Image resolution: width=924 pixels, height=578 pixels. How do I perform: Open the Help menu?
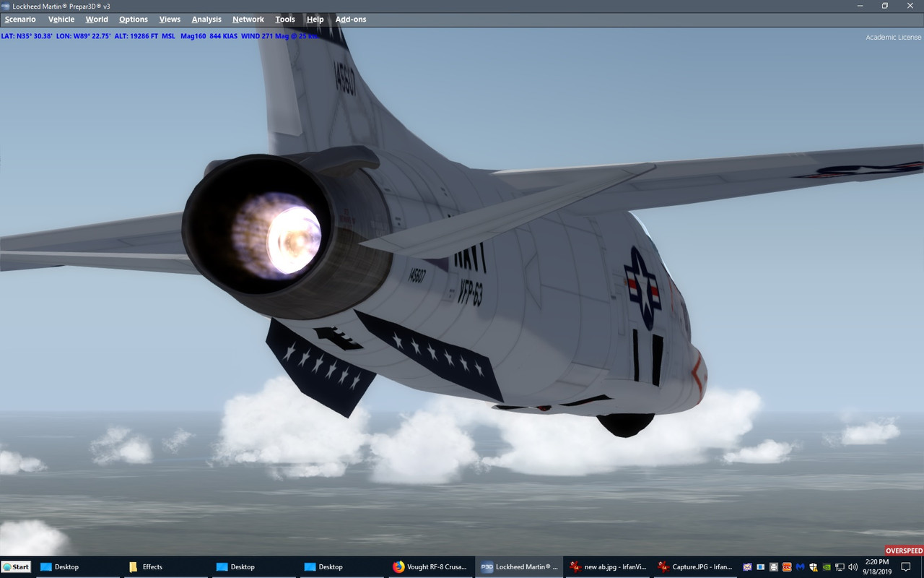click(x=315, y=20)
